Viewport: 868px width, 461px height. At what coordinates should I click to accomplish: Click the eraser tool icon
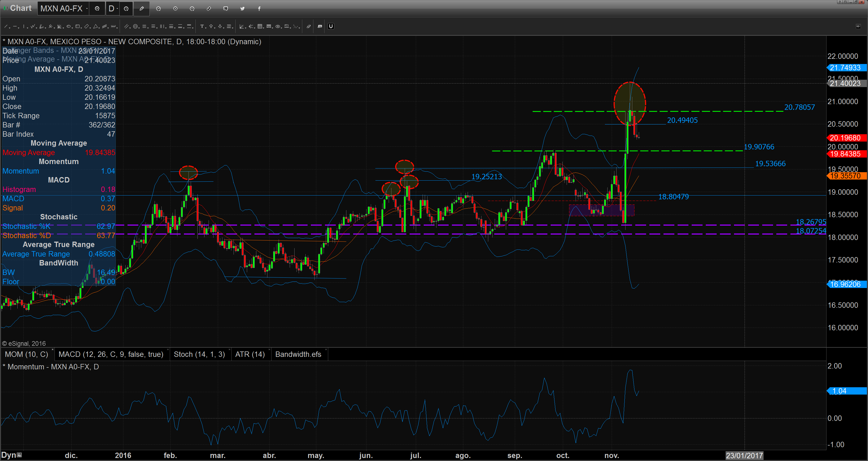[x=309, y=26]
